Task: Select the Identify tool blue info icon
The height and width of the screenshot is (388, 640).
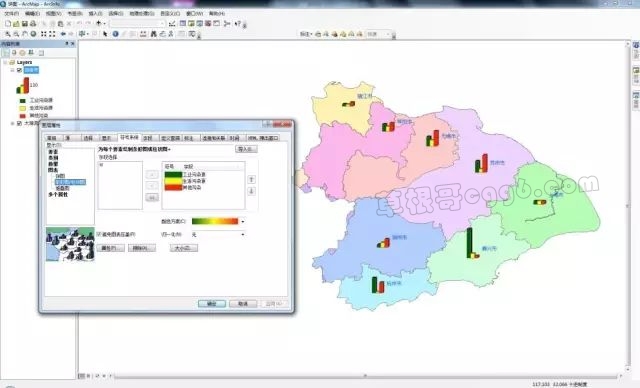Action: pyautogui.click(x=116, y=34)
